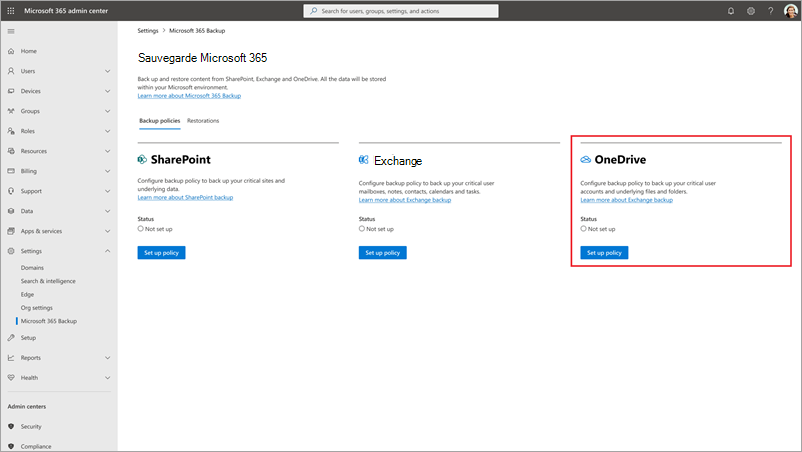Expand the Health menu chevron
The height and width of the screenshot is (452, 802).
click(107, 377)
